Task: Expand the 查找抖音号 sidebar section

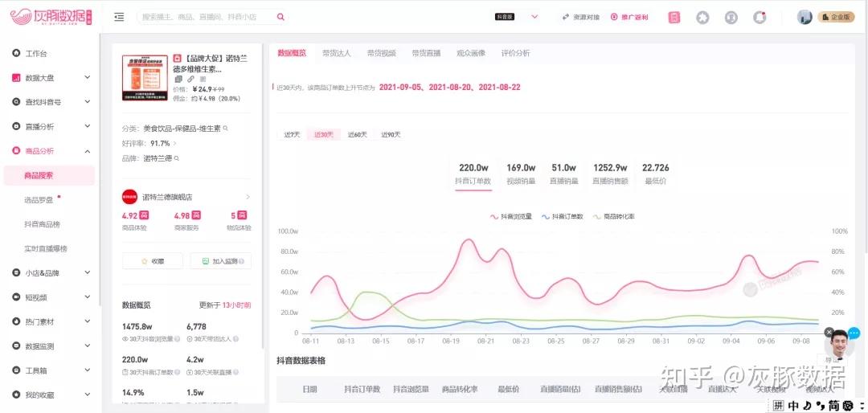Action: coord(88,102)
